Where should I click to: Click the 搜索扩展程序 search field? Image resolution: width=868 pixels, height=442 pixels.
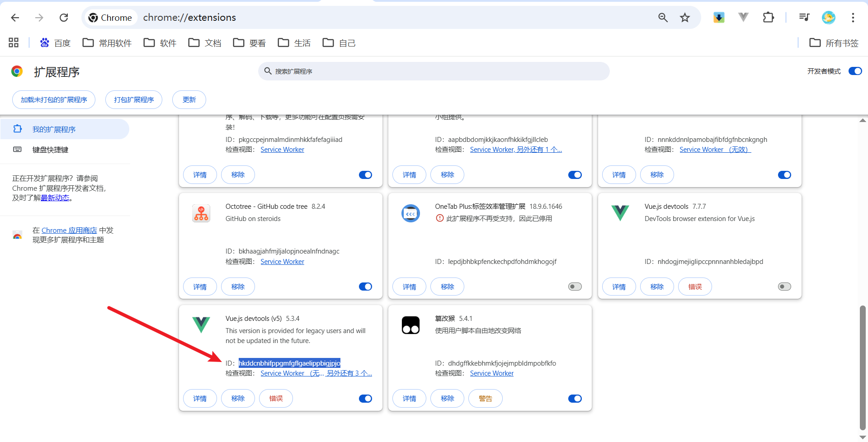[434, 71]
